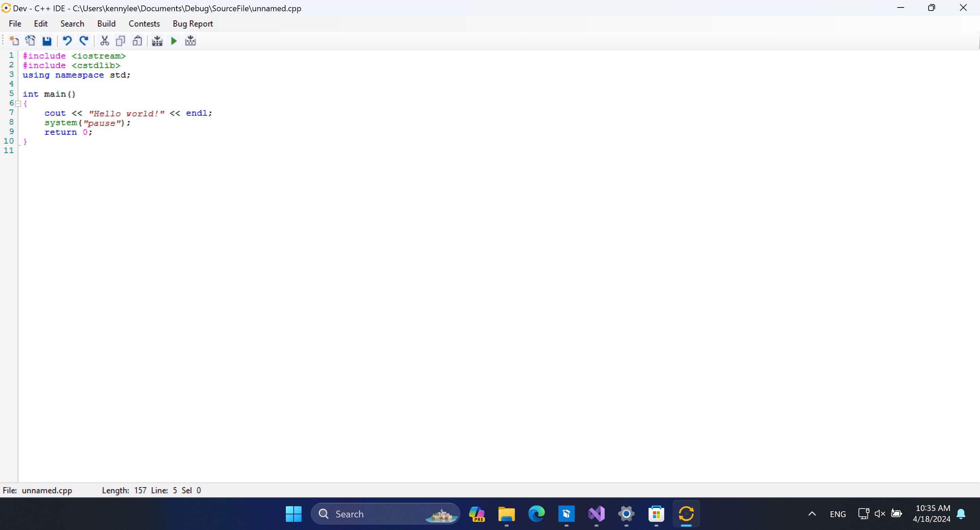This screenshot has width=980, height=530.
Task: Collapse the main function code fold
Action: point(18,103)
